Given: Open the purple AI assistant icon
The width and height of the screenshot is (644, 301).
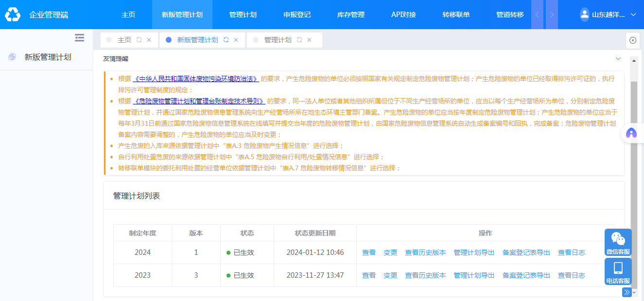Looking at the screenshot, I should tap(631, 133).
